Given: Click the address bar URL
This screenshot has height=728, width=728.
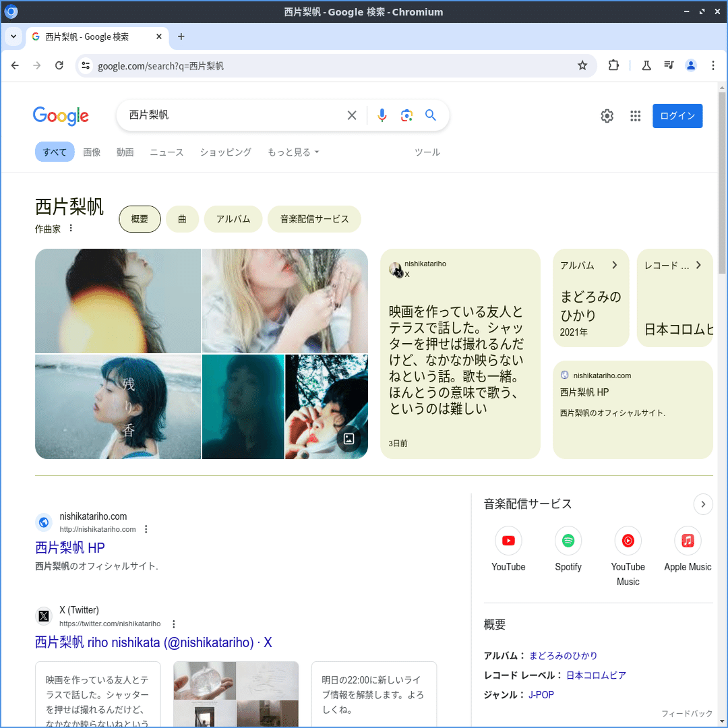Looking at the screenshot, I should click(x=160, y=66).
